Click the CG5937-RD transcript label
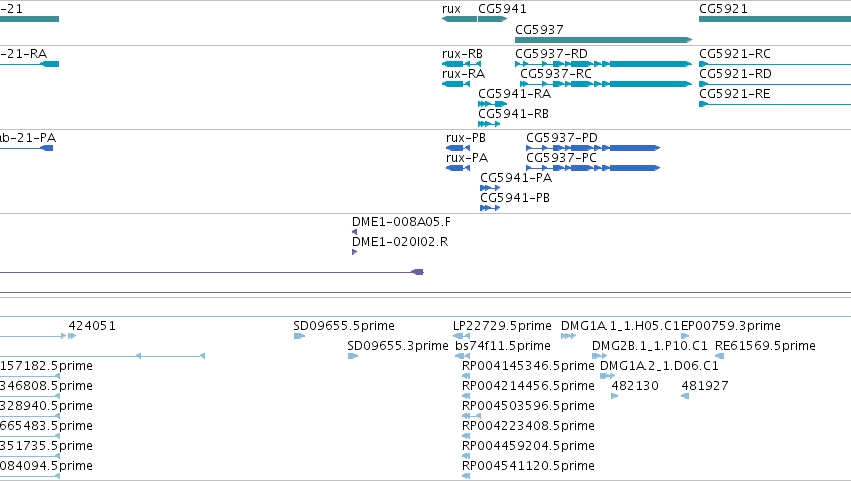This screenshot has width=851, height=481. 551,54
